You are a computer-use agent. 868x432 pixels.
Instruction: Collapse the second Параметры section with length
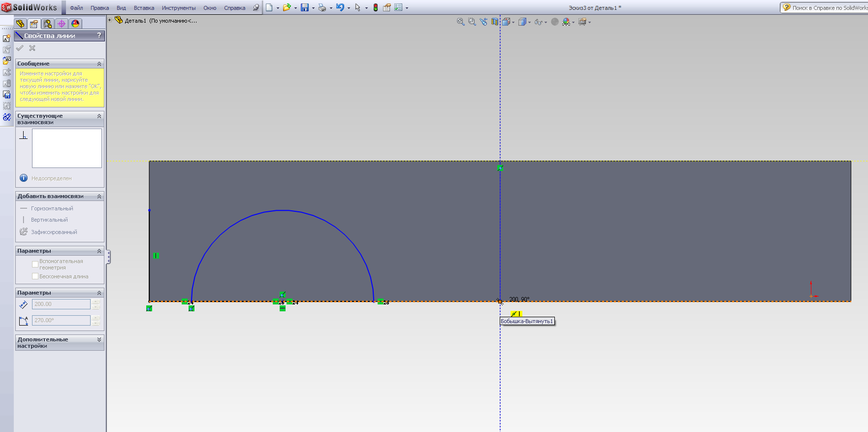(99, 293)
